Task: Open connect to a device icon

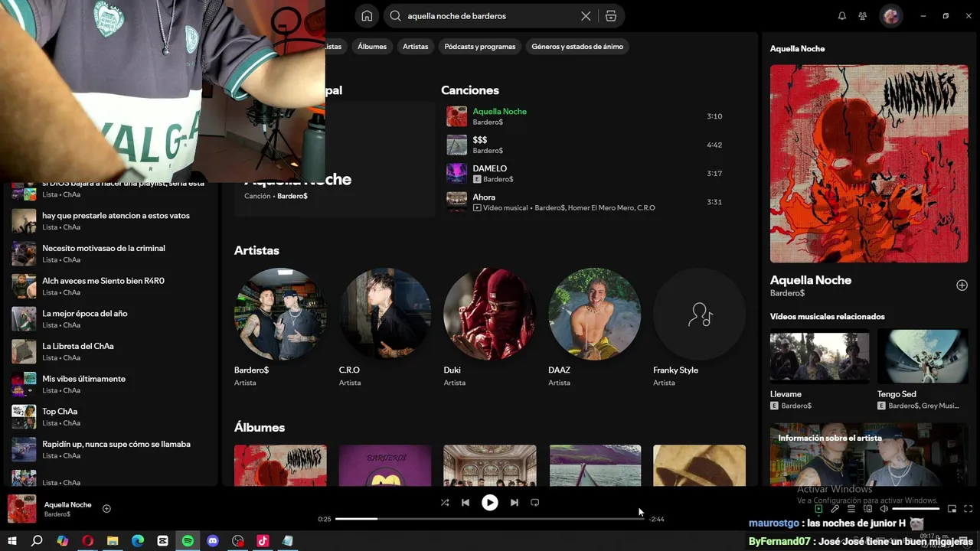Action: [x=867, y=509]
